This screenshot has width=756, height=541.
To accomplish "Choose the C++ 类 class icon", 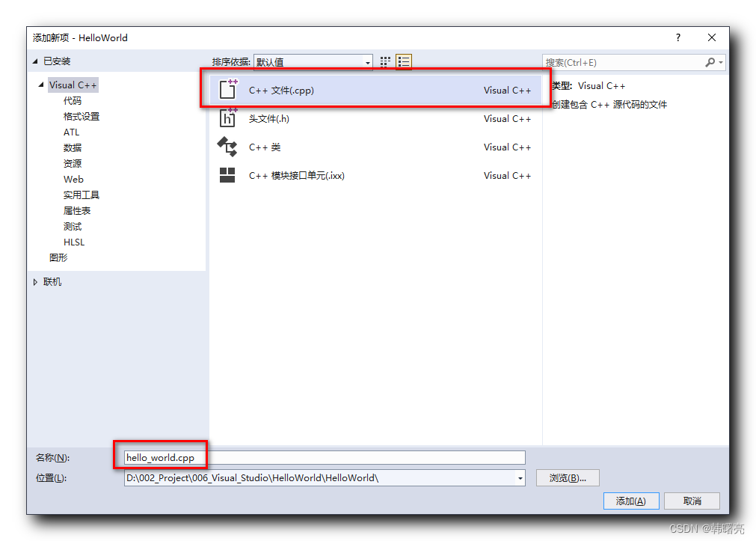I will (x=227, y=147).
